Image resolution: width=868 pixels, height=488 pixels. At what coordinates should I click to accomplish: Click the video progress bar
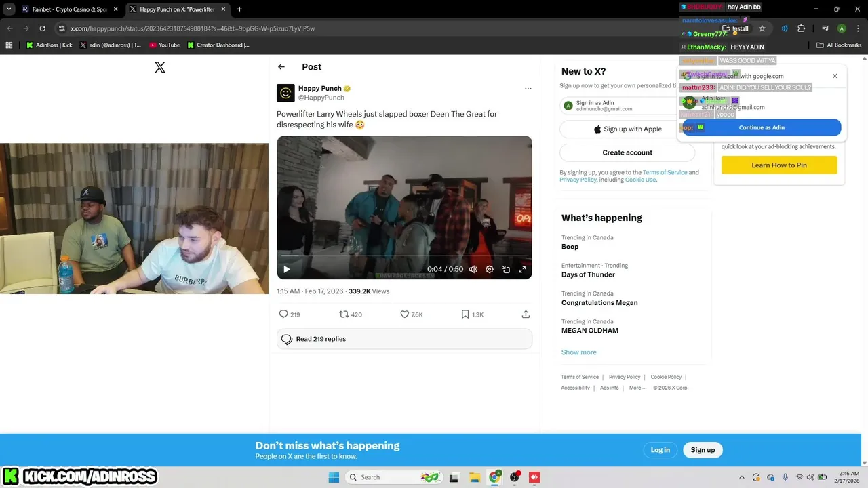click(x=404, y=256)
